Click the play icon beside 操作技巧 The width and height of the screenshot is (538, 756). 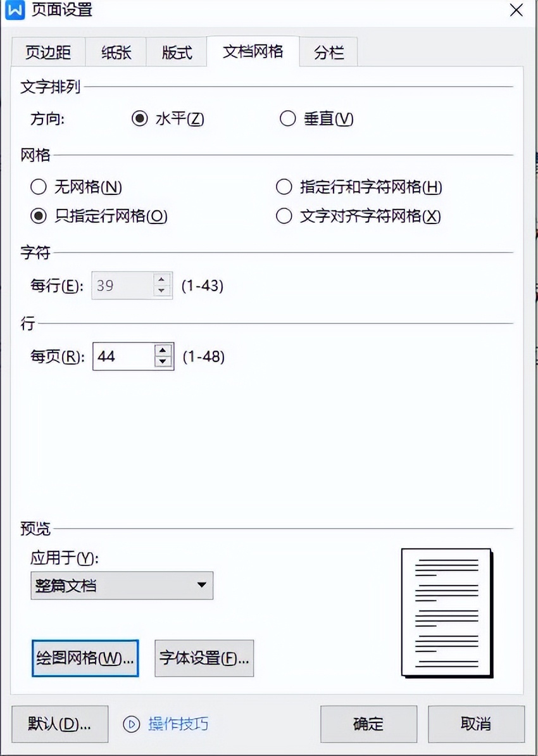point(131,724)
